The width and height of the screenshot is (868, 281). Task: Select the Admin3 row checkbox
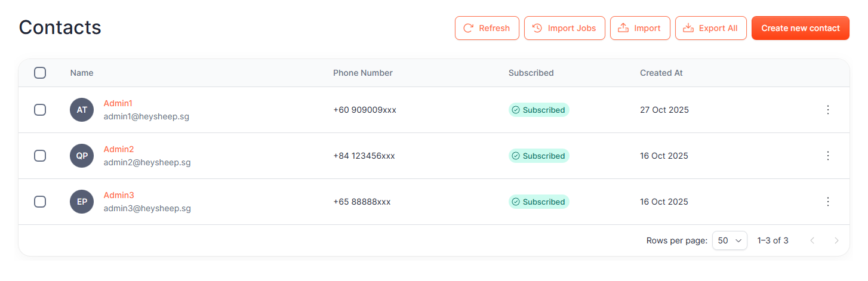[40, 202]
